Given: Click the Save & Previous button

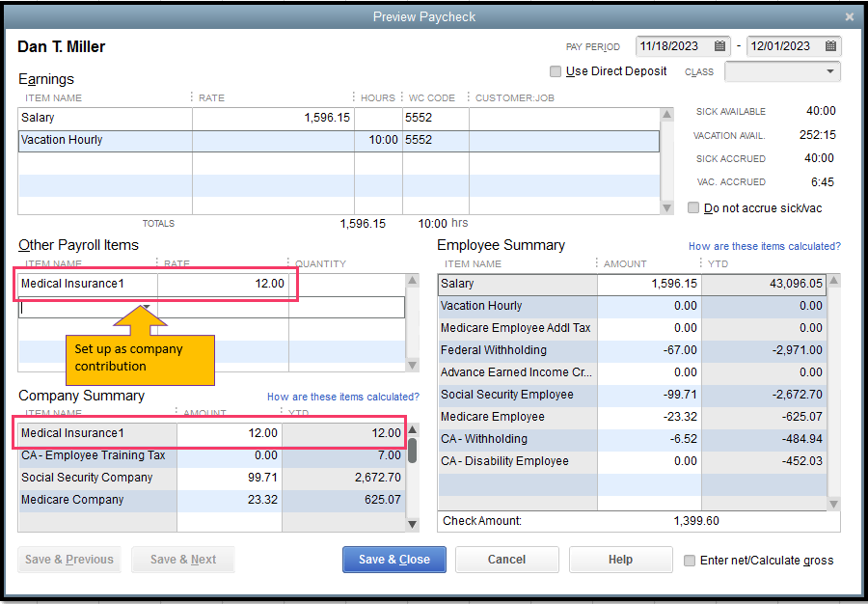Looking at the screenshot, I should pos(68,560).
